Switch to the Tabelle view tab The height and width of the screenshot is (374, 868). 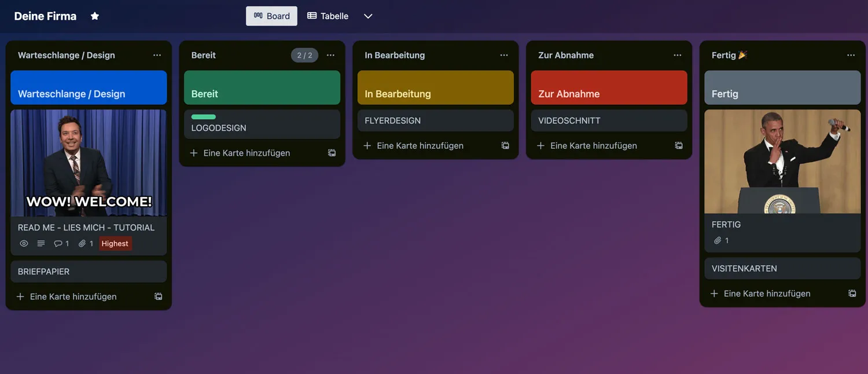[328, 16]
